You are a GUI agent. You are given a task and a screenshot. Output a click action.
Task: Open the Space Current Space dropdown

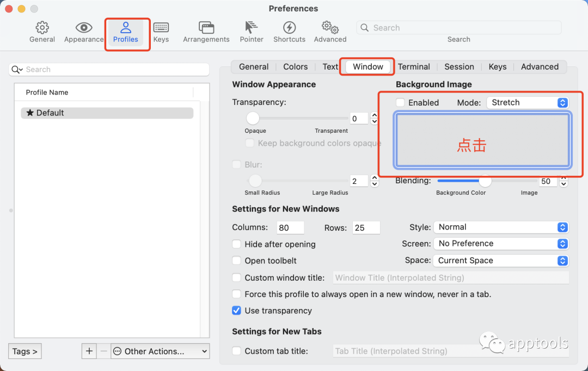[501, 261]
